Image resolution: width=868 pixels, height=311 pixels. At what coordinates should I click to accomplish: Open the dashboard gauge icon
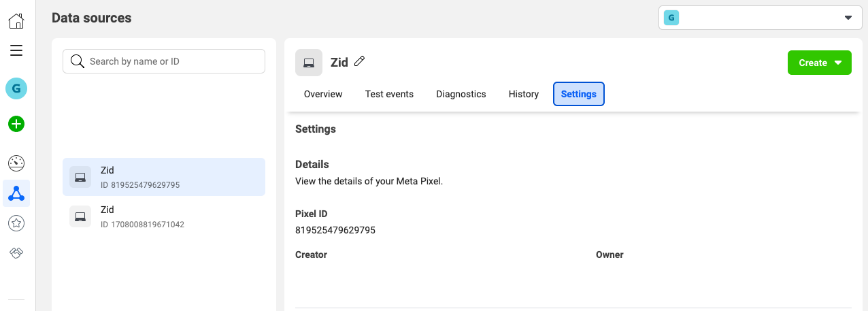click(16, 163)
